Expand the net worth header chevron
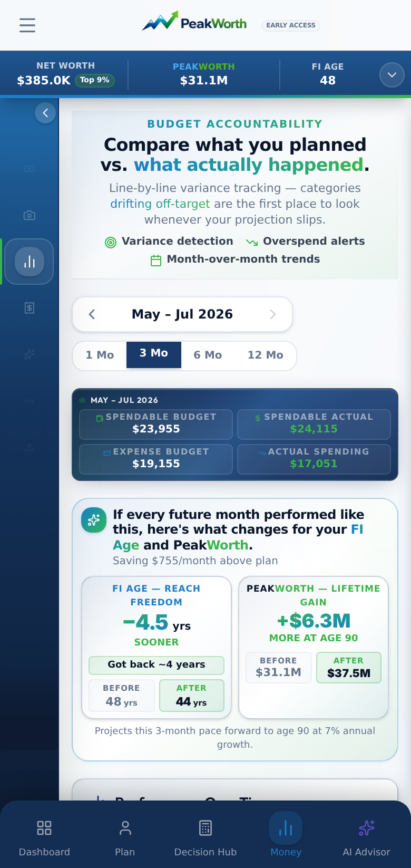Viewport: 411px width, 868px height. pyautogui.click(x=392, y=75)
